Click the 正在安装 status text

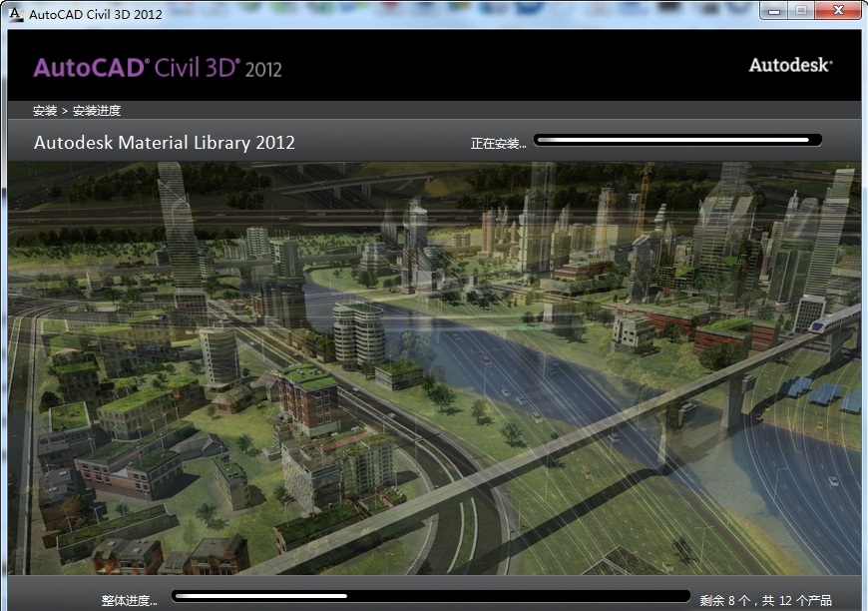click(498, 144)
